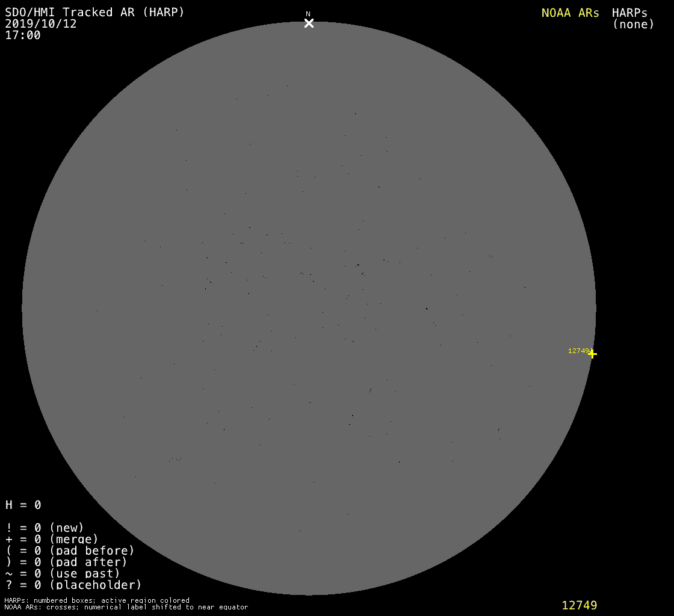Click the 'NOAA ARs: crosses' footnote line
This screenshot has height=616, width=674.
(126, 607)
